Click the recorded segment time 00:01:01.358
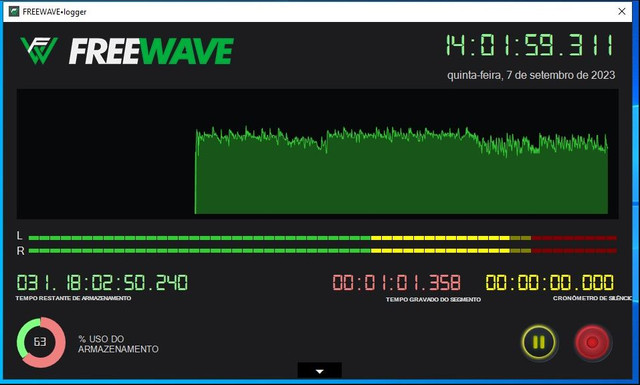Viewport: 640px width, 385px height. point(396,283)
